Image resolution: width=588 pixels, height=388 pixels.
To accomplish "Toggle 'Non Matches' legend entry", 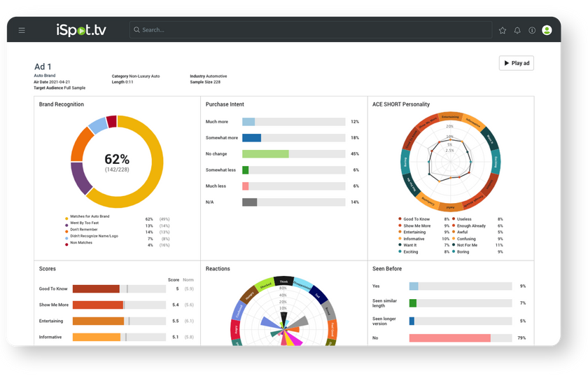I will [80, 244].
